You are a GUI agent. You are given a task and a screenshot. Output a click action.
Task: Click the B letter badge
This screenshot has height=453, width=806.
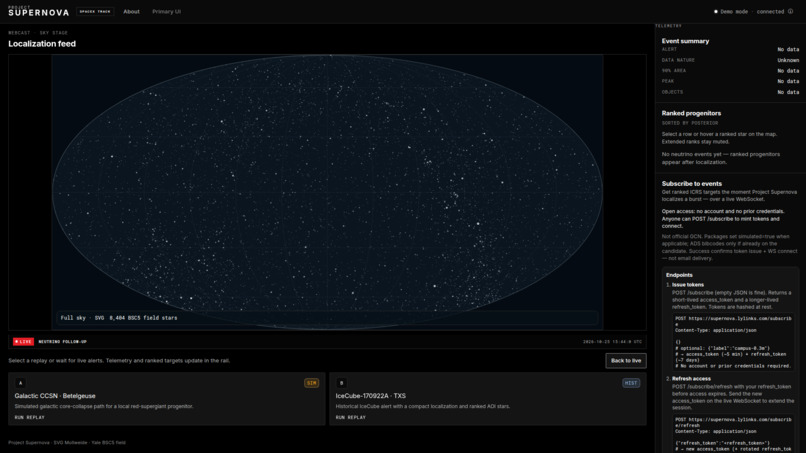point(341,383)
